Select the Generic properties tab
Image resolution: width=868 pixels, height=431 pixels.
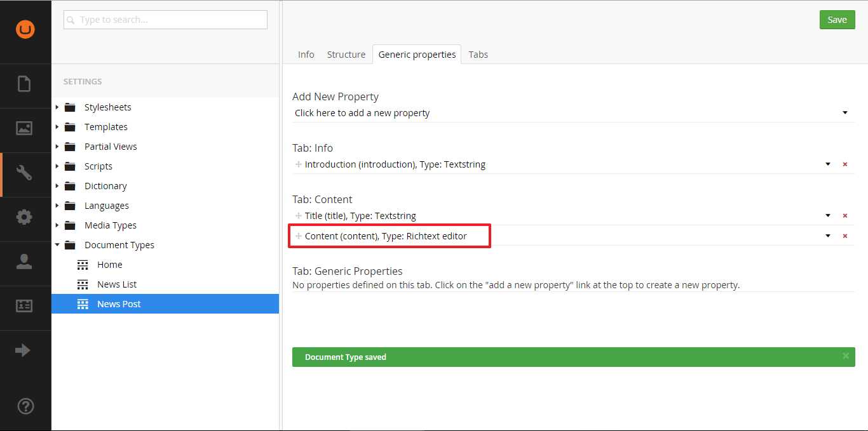click(417, 55)
